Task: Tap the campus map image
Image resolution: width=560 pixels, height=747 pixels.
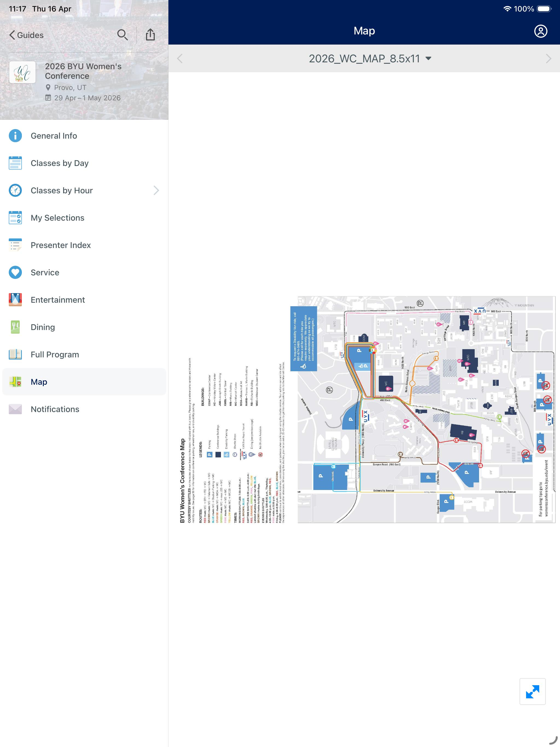Action: (x=367, y=410)
